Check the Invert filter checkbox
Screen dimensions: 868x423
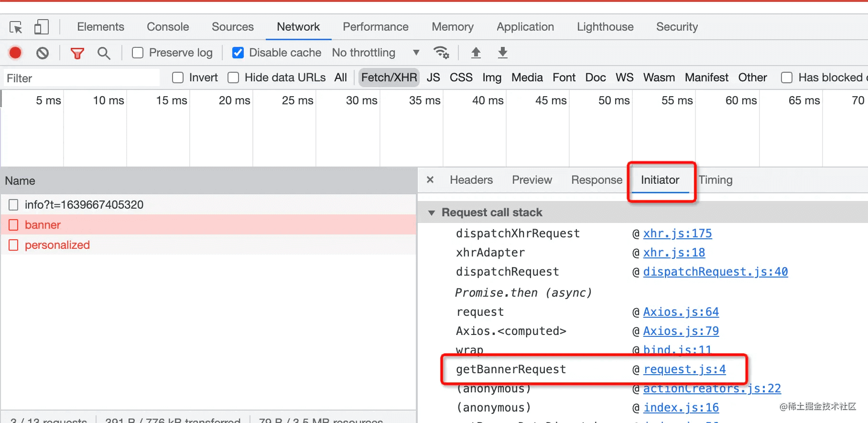[x=178, y=78]
